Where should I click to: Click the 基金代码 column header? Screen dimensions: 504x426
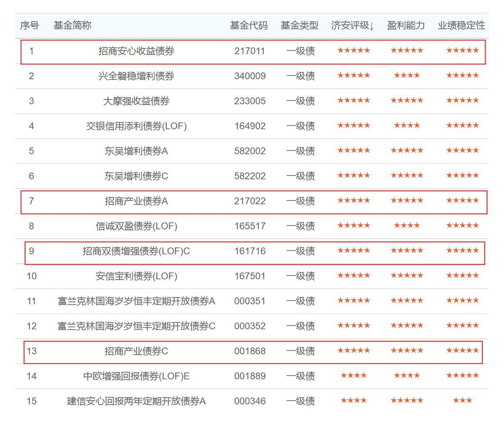(x=249, y=26)
